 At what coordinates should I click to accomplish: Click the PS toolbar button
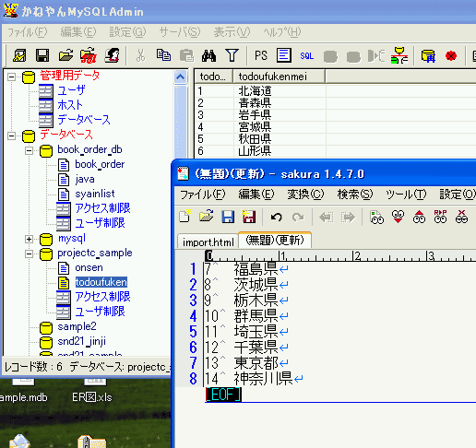[x=261, y=55]
